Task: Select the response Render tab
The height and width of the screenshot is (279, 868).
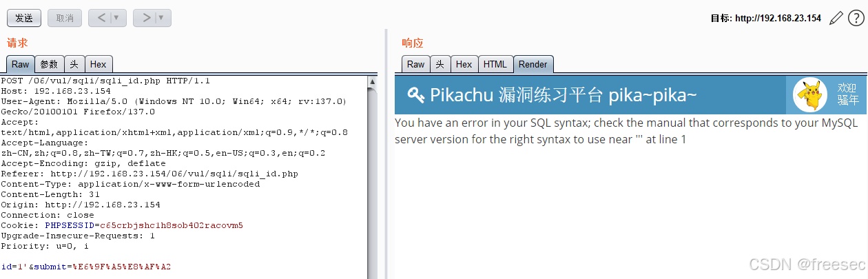Action: pos(533,64)
